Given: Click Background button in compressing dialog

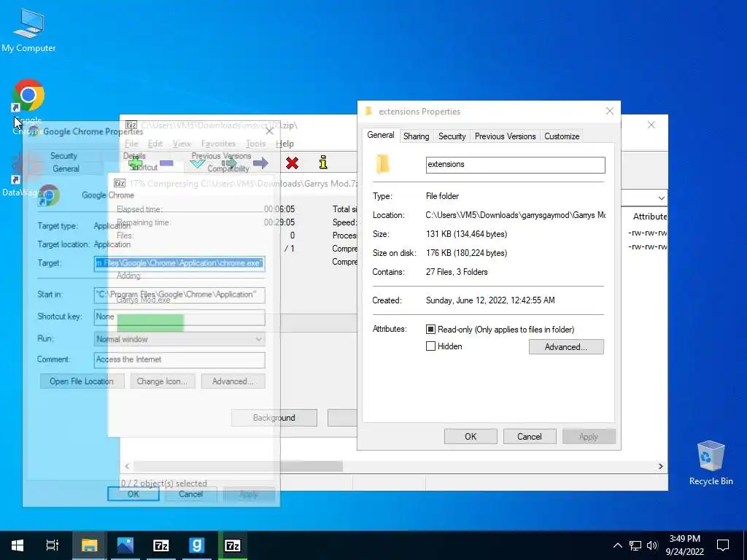Looking at the screenshot, I should tap(274, 418).
